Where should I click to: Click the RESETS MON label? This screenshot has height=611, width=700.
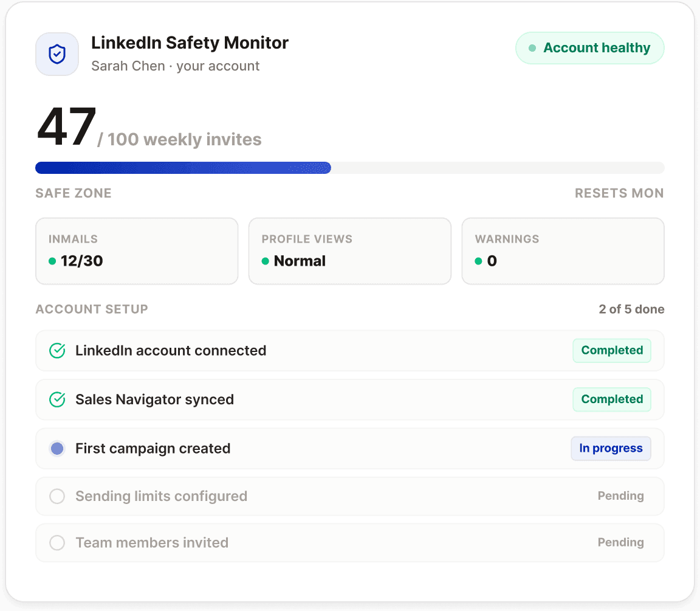[619, 193]
